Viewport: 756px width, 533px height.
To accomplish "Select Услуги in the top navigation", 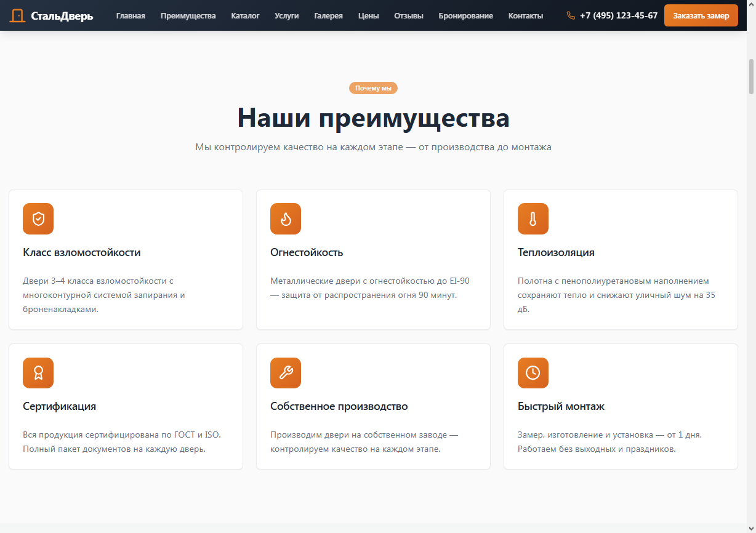I will (x=287, y=15).
